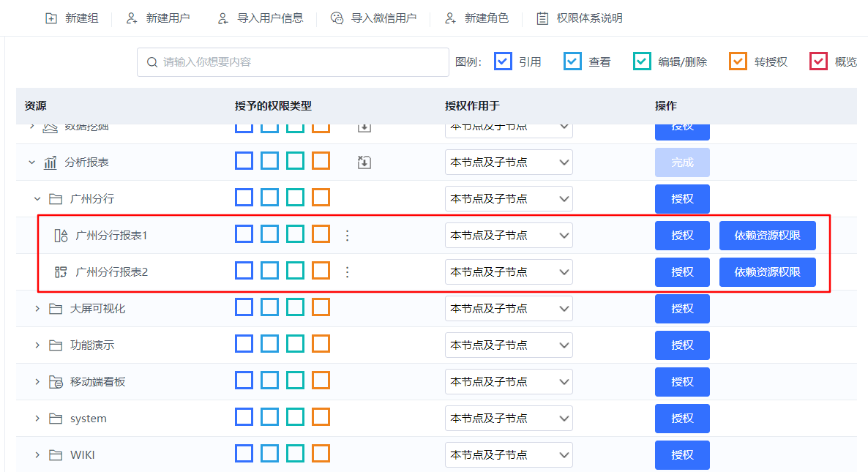Click 新建组 in the top toolbar

point(72,18)
